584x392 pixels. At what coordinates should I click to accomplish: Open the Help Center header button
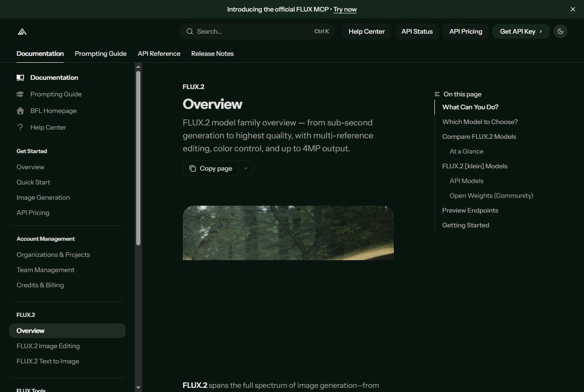[367, 31]
